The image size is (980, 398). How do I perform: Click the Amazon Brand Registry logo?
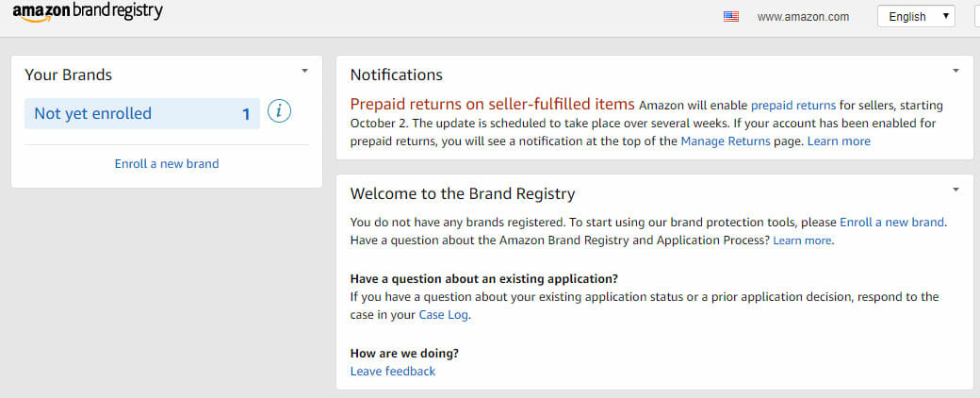click(88, 12)
